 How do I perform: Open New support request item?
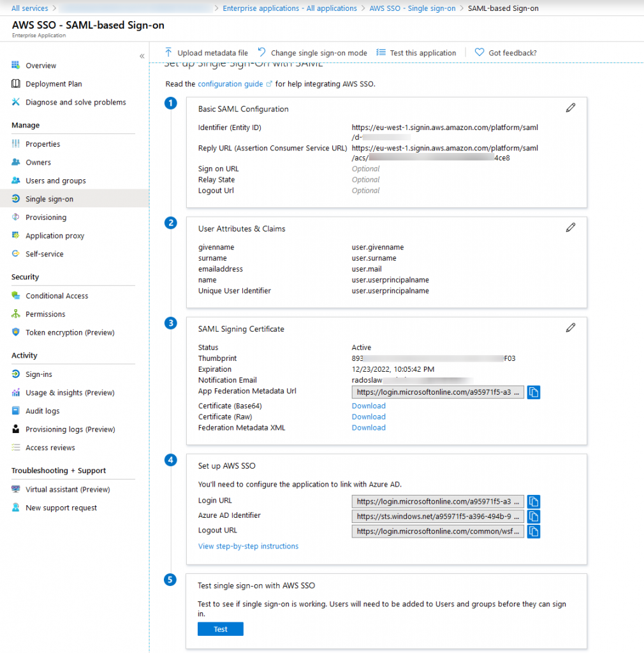61,508
